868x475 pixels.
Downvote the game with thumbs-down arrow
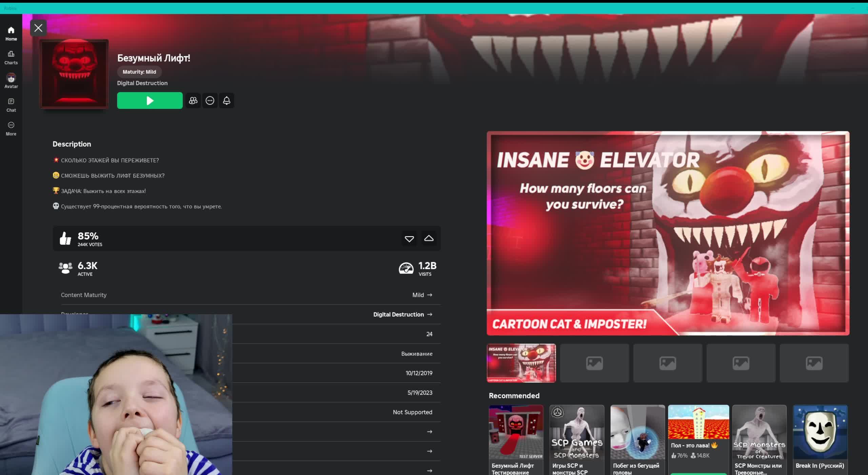pos(409,239)
